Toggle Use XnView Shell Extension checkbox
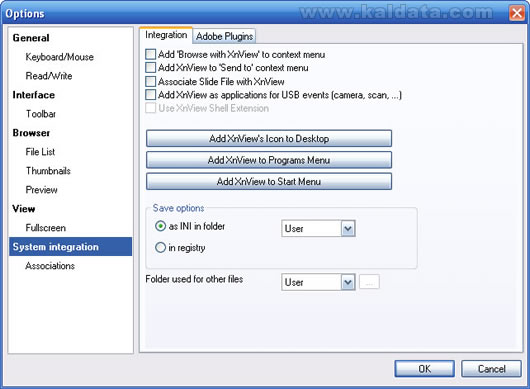 coord(150,108)
